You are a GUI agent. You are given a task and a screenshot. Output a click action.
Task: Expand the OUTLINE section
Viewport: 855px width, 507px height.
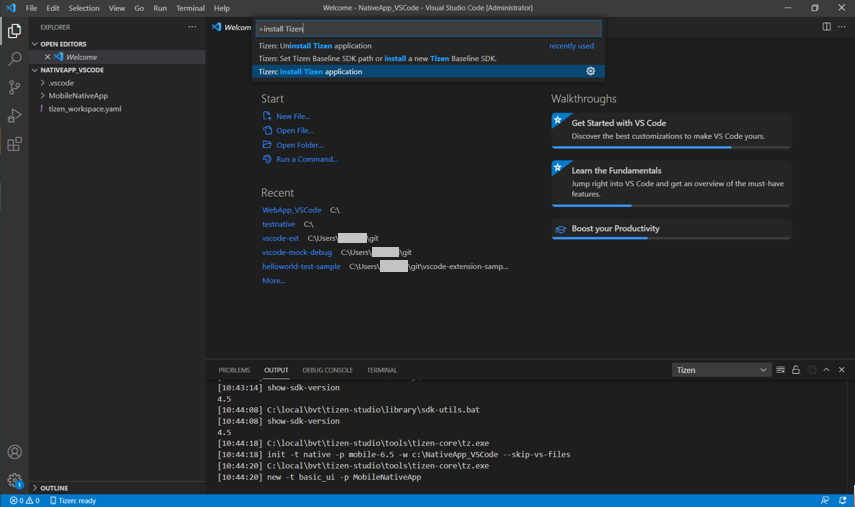click(54, 488)
